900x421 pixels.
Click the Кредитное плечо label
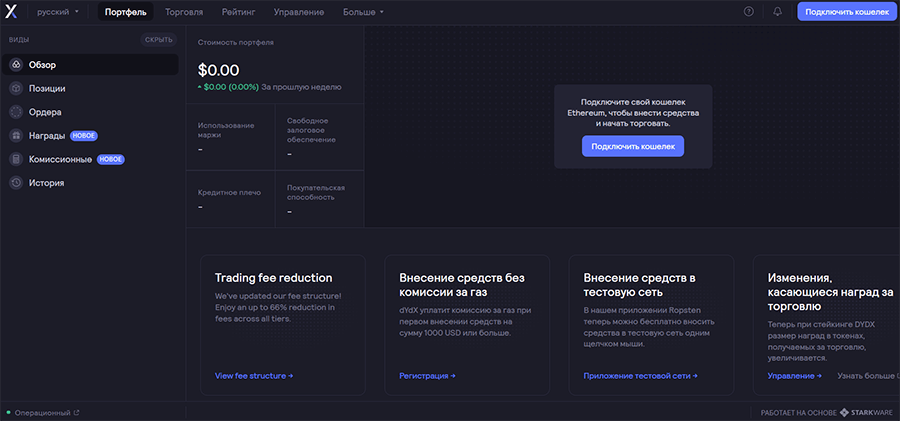230,192
